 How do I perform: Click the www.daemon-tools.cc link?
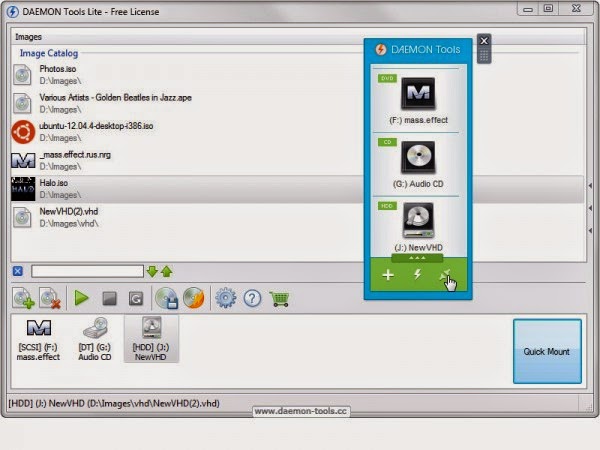coord(301,411)
